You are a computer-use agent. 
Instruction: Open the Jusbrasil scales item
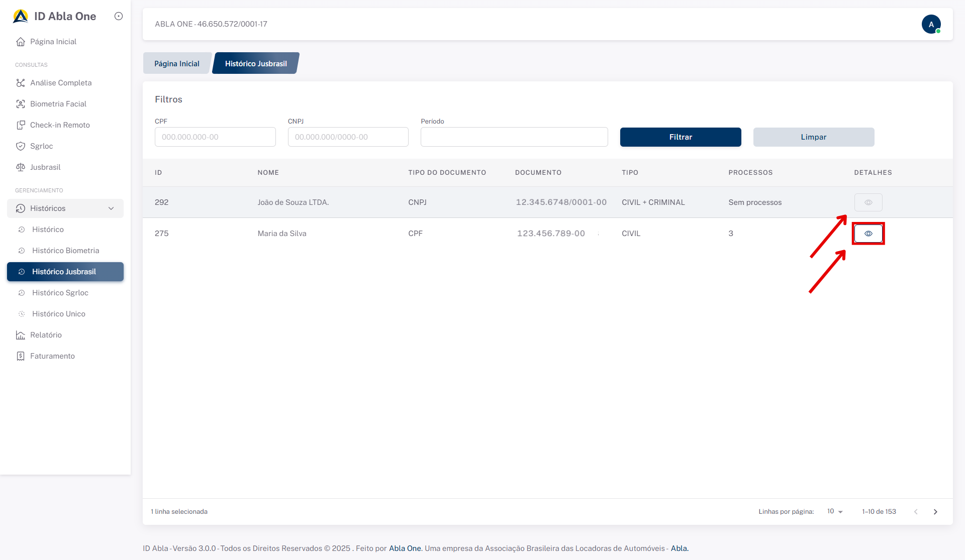click(x=45, y=167)
